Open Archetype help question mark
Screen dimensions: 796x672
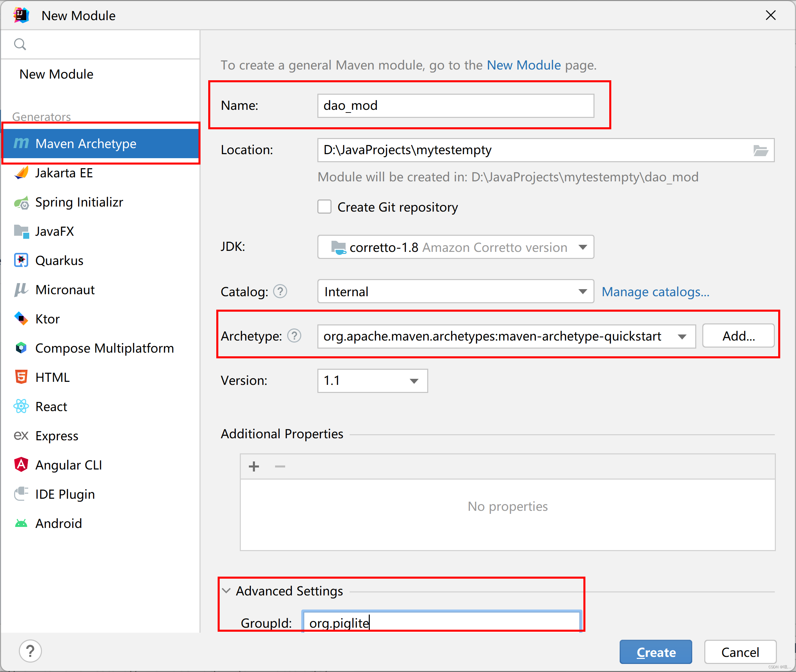(294, 336)
